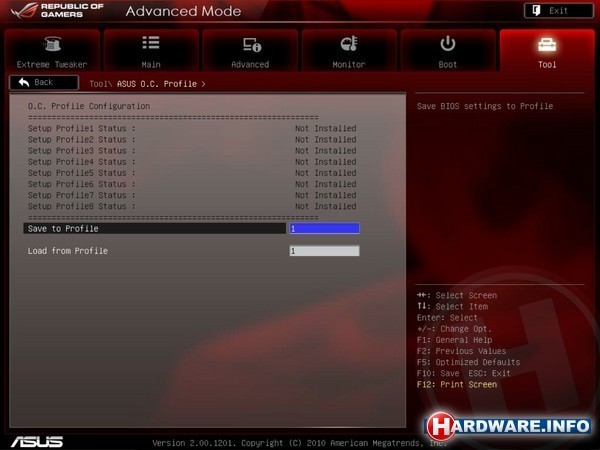Click the F10: Save hint
This screenshot has width=600, height=450.
point(438,373)
